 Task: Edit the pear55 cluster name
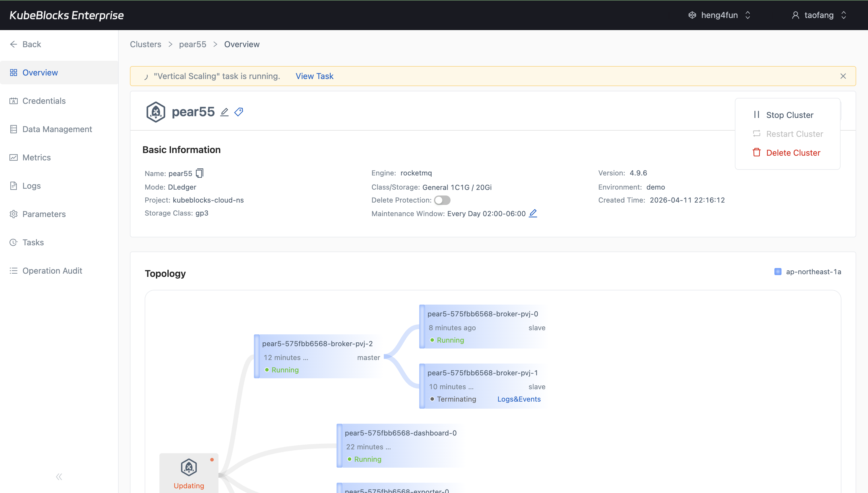(225, 112)
